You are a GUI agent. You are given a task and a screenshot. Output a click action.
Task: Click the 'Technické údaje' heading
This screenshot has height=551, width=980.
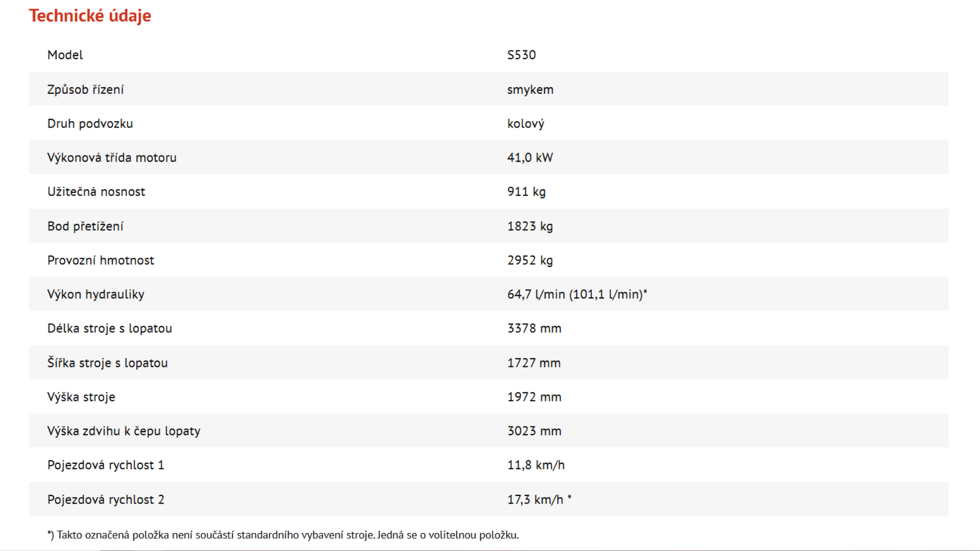pyautogui.click(x=90, y=16)
